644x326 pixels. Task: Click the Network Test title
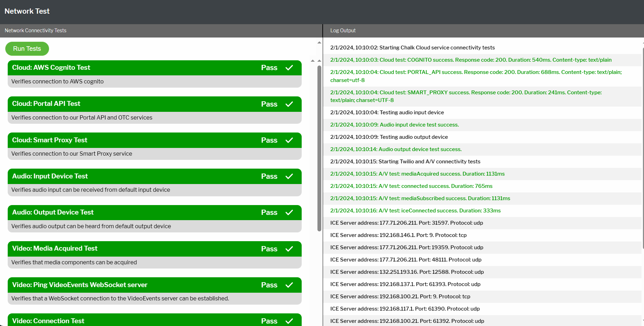pyautogui.click(x=27, y=11)
